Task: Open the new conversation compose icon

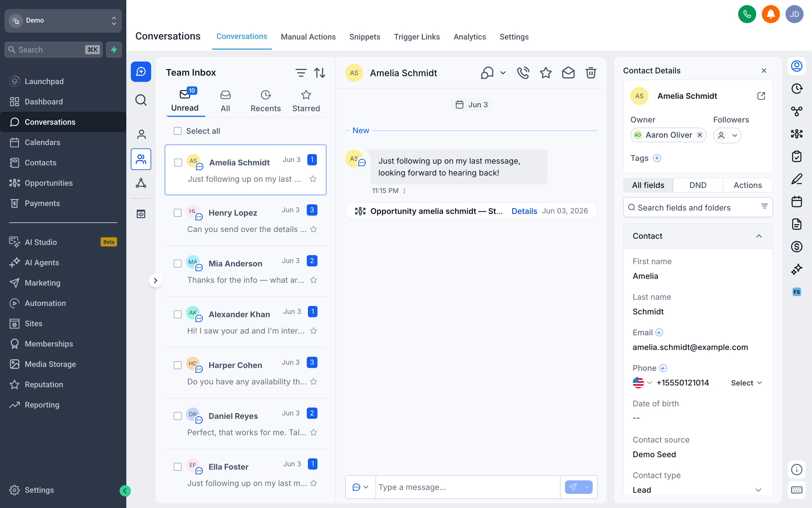Action: (141, 72)
